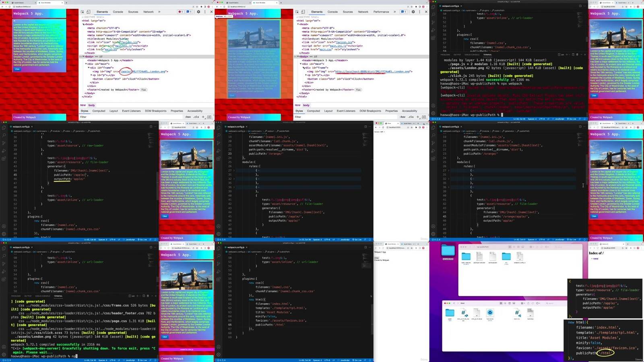Open main.css link in top-left DevTools

[x=111, y=50]
